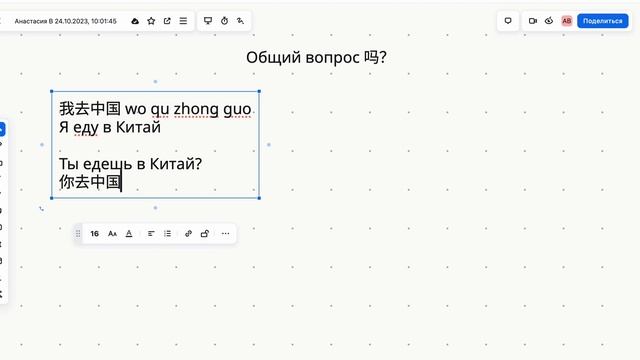Grab the text toolbar drag handle
640x360 pixels.
(78, 233)
